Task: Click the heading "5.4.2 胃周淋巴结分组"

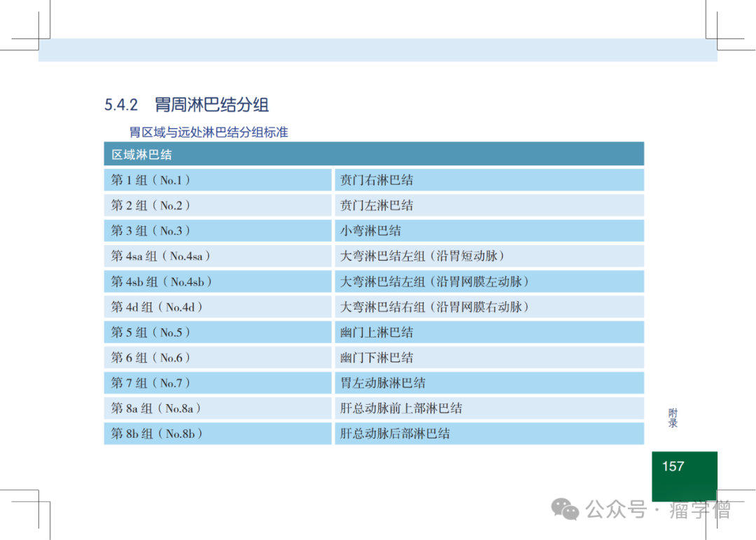Action: click(x=187, y=104)
